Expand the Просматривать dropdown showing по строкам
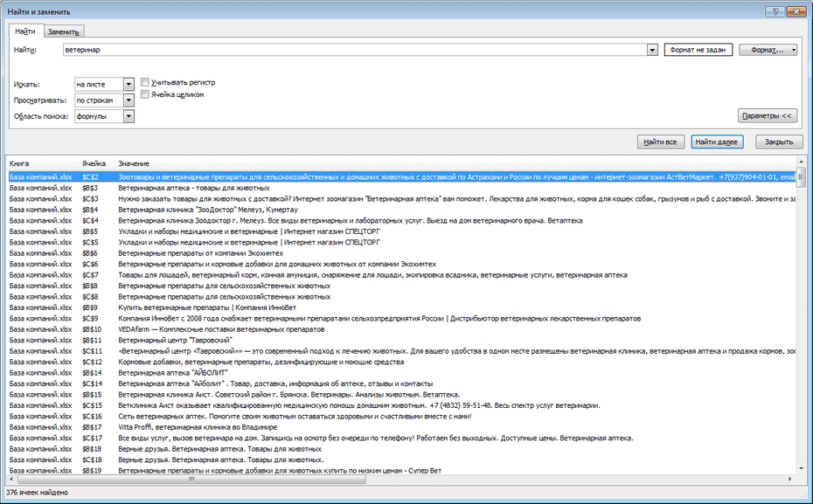The image size is (813, 504). tap(129, 100)
